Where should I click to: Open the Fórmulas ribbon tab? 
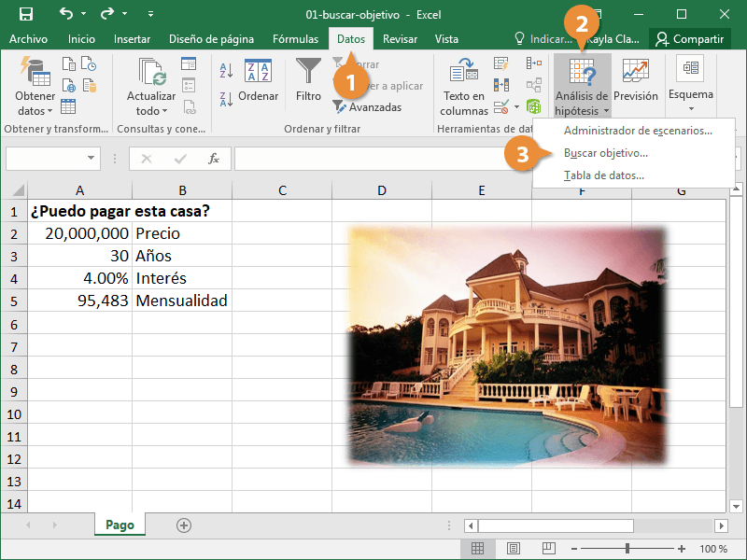click(295, 38)
